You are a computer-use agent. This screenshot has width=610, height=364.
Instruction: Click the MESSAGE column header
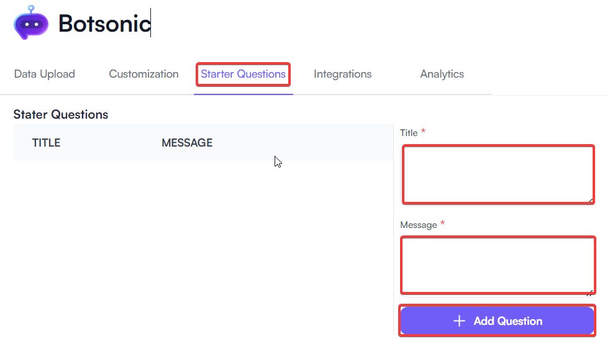(x=186, y=142)
